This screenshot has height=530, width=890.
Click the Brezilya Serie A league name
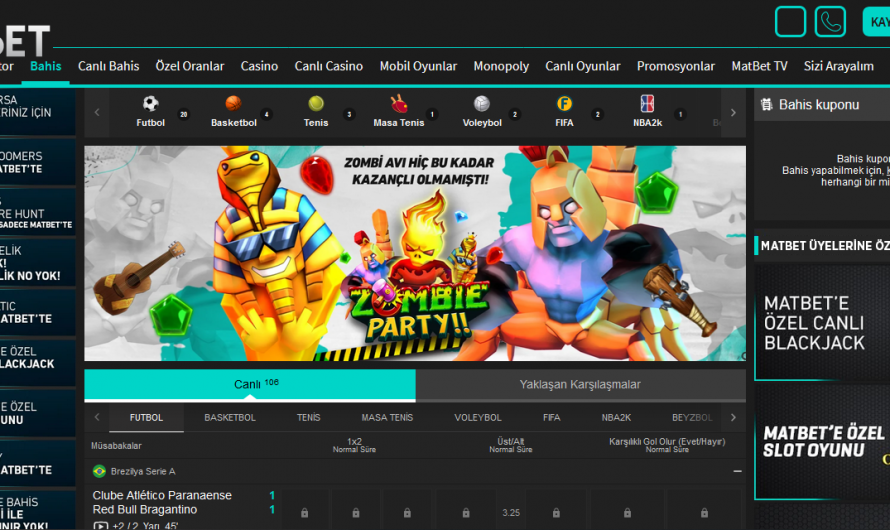tap(143, 472)
